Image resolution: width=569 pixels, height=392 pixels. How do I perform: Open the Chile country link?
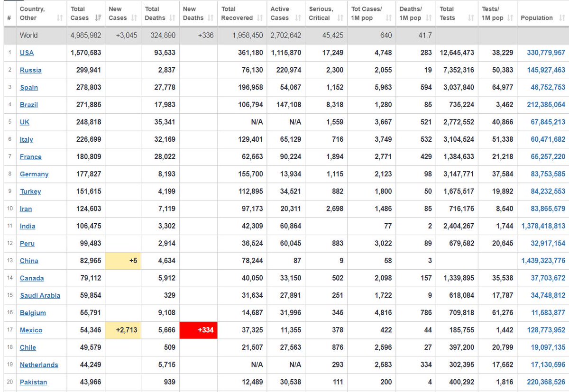tap(28, 347)
